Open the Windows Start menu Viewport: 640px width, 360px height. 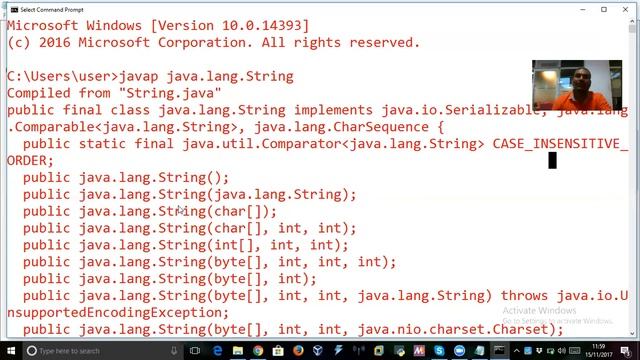point(11,351)
